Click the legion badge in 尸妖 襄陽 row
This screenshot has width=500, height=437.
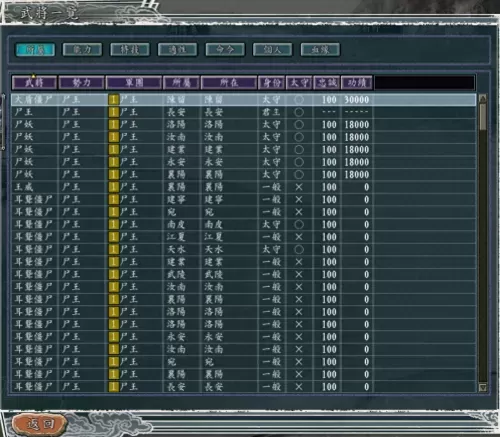[113, 175]
